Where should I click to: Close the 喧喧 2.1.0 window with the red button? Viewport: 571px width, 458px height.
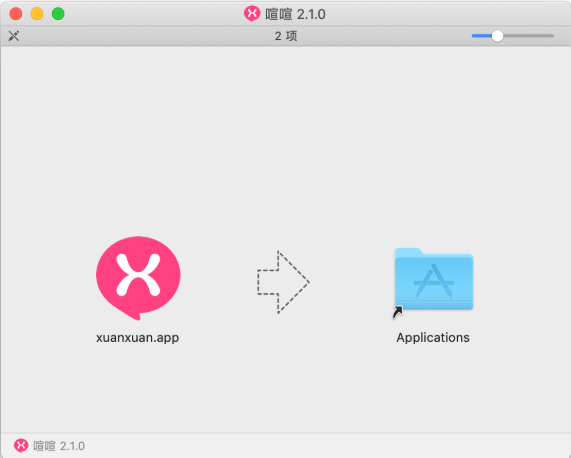[x=16, y=14]
